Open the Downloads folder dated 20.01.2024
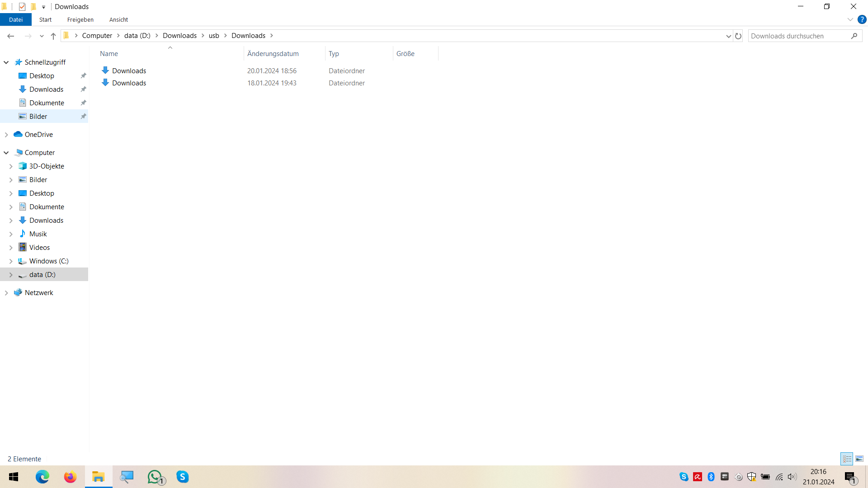Viewport: 868px width, 488px height. pyautogui.click(x=129, y=71)
